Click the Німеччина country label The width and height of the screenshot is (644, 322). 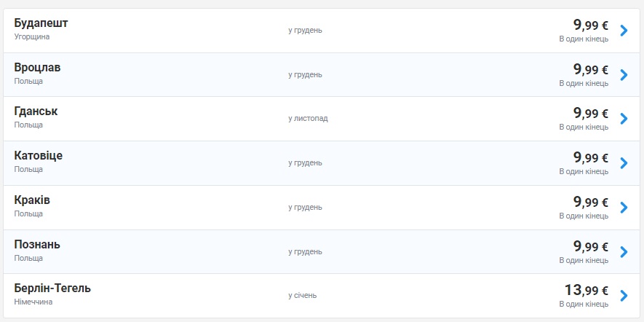(x=33, y=302)
